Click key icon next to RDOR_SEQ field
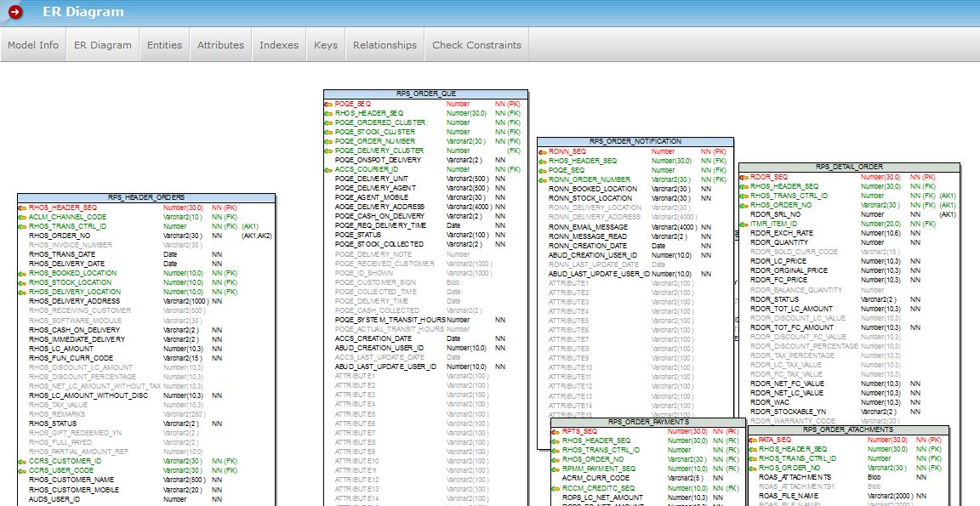Image resolution: width=980 pixels, height=506 pixels. click(744, 177)
